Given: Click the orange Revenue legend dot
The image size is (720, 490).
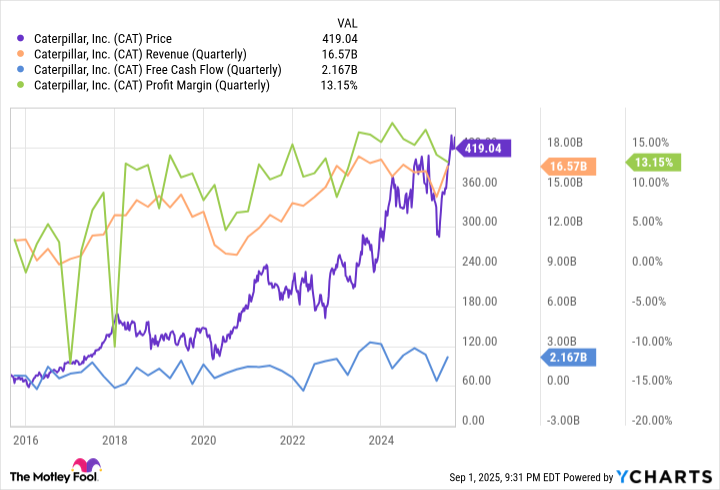Looking at the screenshot, I should coord(20,54).
